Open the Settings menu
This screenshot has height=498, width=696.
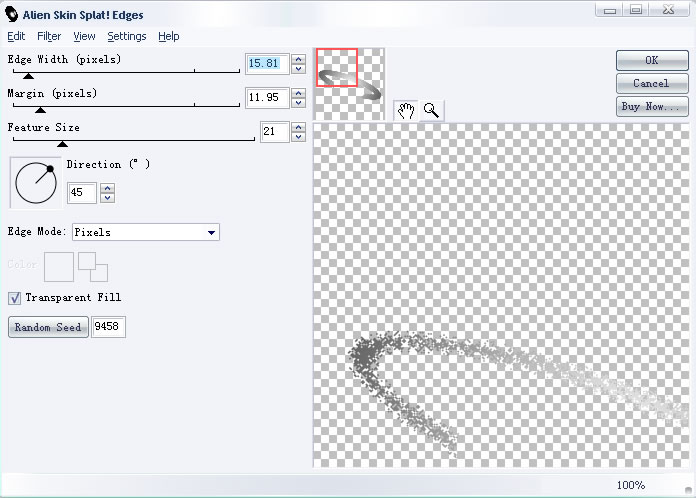pos(127,36)
